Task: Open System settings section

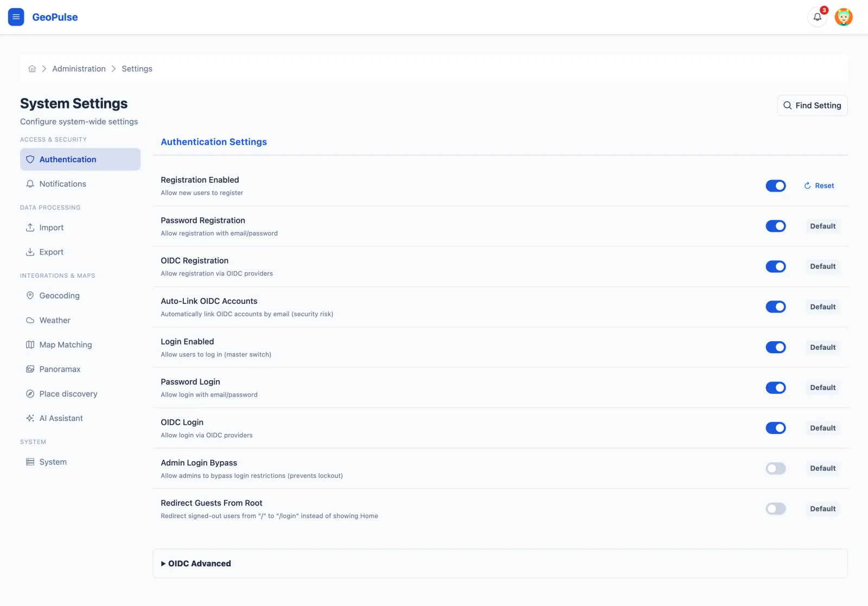Action: pyautogui.click(x=80, y=462)
